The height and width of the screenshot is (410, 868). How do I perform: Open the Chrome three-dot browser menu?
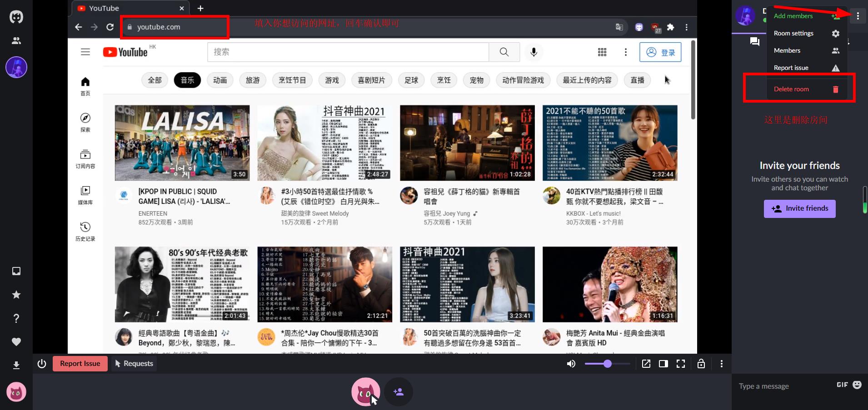coord(686,27)
